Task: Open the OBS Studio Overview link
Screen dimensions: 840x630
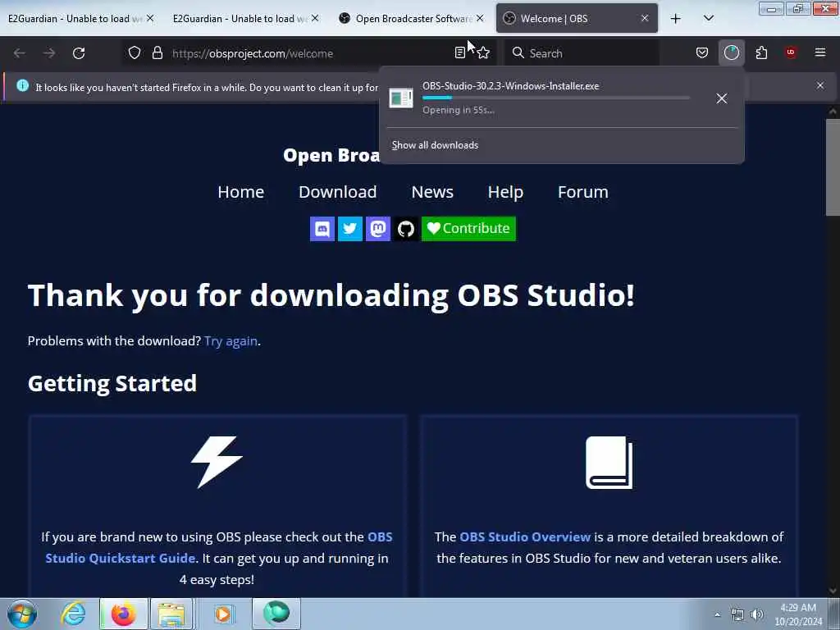Action: pyautogui.click(x=525, y=536)
